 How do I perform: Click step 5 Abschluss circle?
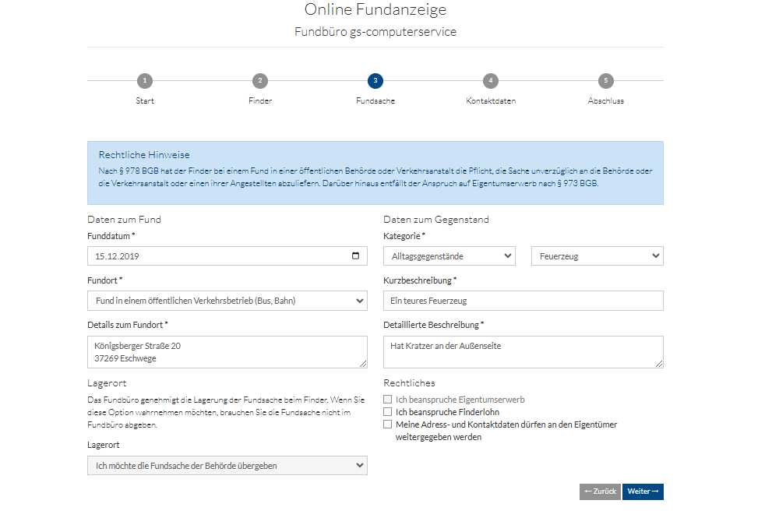[605, 81]
